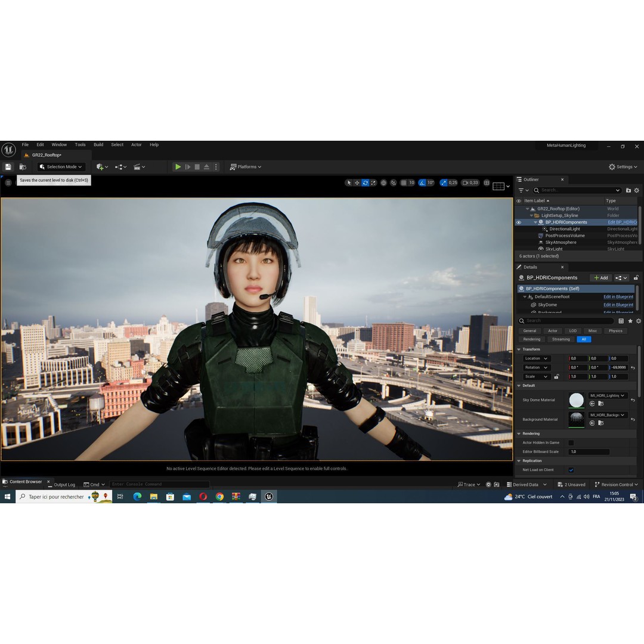The height and width of the screenshot is (644, 644).
Task: Select the Rendering filter button in Details
Action: tap(531, 339)
